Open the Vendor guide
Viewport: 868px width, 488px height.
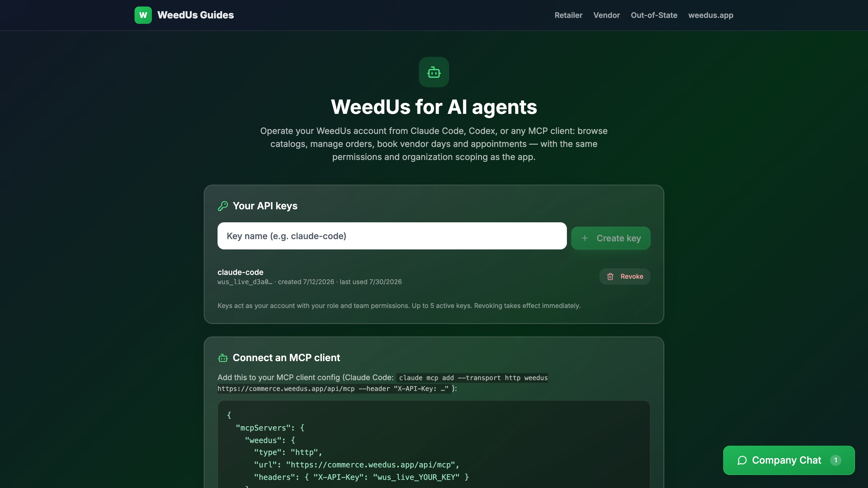tap(607, 15)
